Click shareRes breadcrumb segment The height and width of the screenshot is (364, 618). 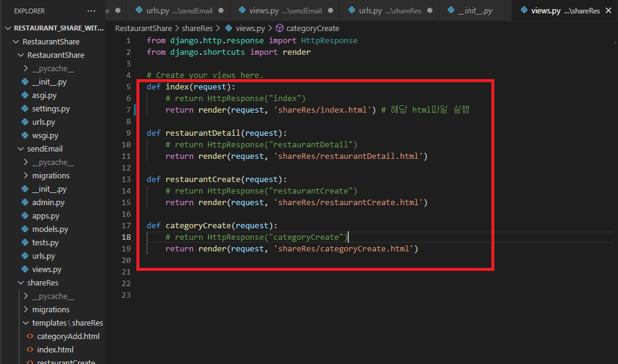(x=197, y=29)
